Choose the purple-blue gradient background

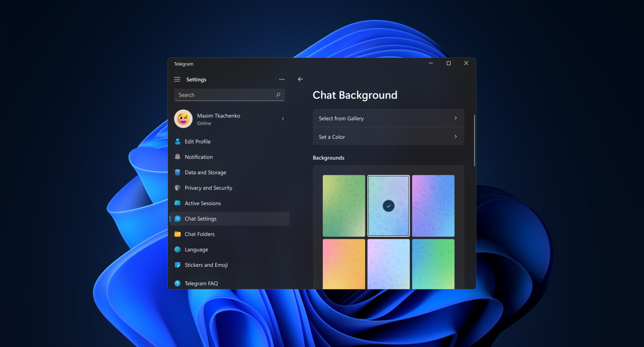point(433,206)
